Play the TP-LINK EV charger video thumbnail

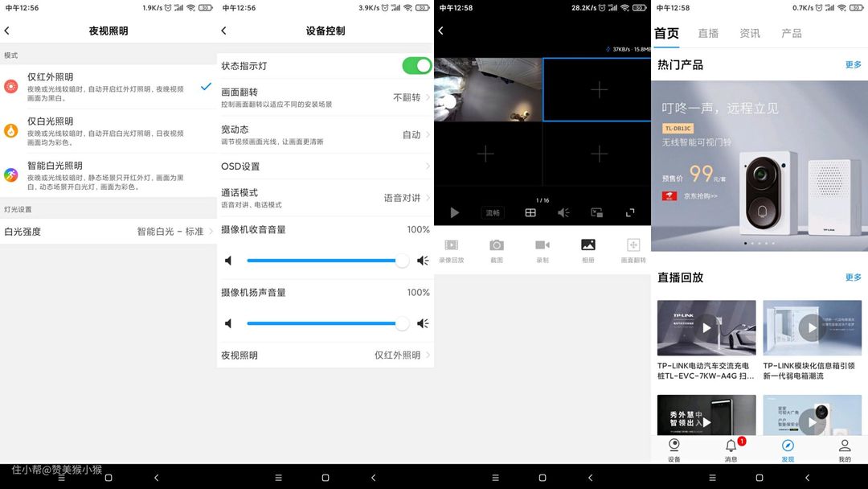coord(706,327)
